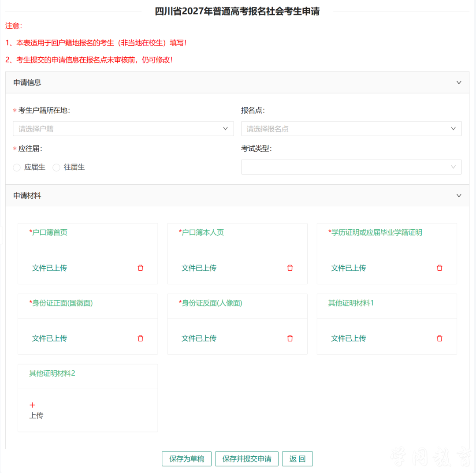This screenshot has height=473, width=476.
Task: Click notice line 1 about 回户籍地报名的考生
Action: coord(96,43)
